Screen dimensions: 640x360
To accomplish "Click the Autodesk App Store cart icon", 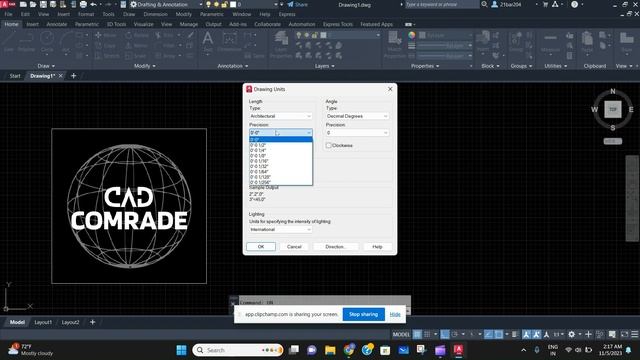I will pos(545,4).
